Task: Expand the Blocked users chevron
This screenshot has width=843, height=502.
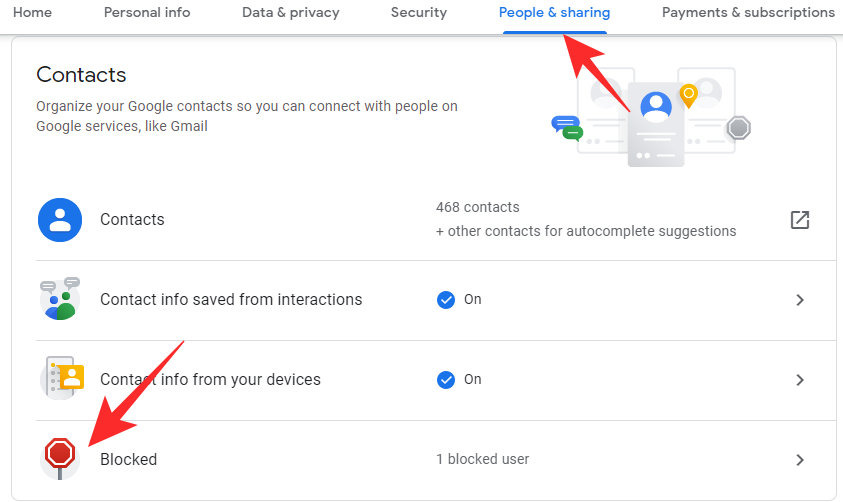Action: tap(799, 460)
